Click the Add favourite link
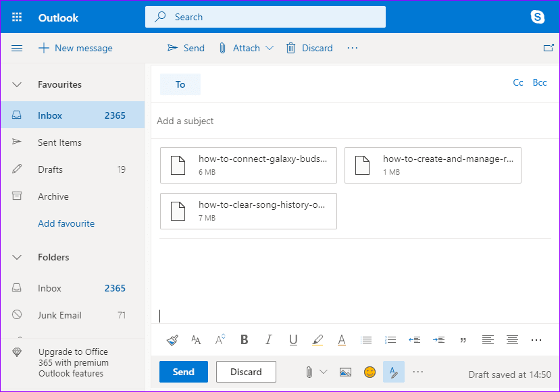560x392 pixels. (66, 223)
